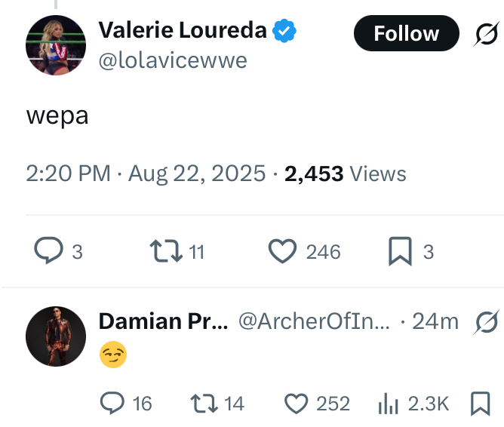Screen dimensions: 504x427
Task: Reply to Valerie Loureda's wepa post
Action: pyautogui.click(x=49, y=251)
